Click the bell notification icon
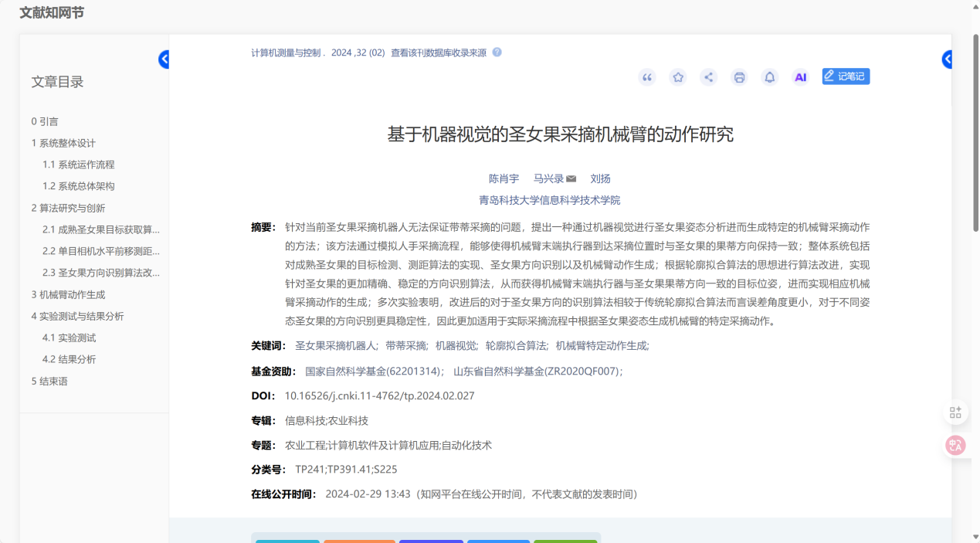980x543 pixels. (769, 77)
